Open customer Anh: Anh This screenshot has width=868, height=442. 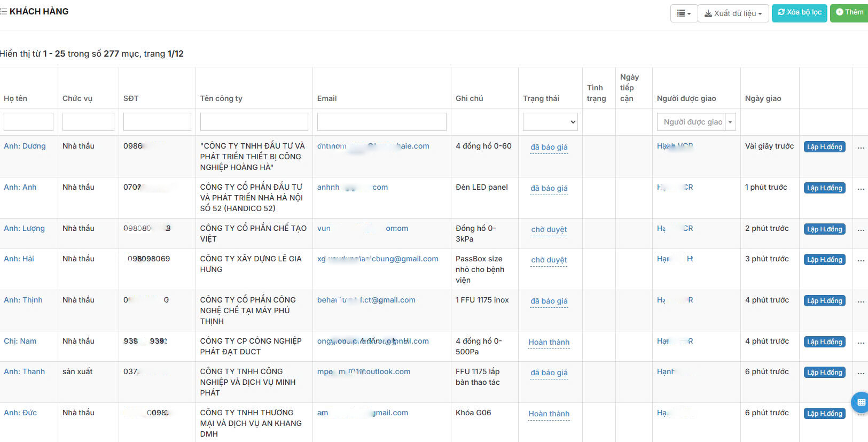click(x=20, y=187)
